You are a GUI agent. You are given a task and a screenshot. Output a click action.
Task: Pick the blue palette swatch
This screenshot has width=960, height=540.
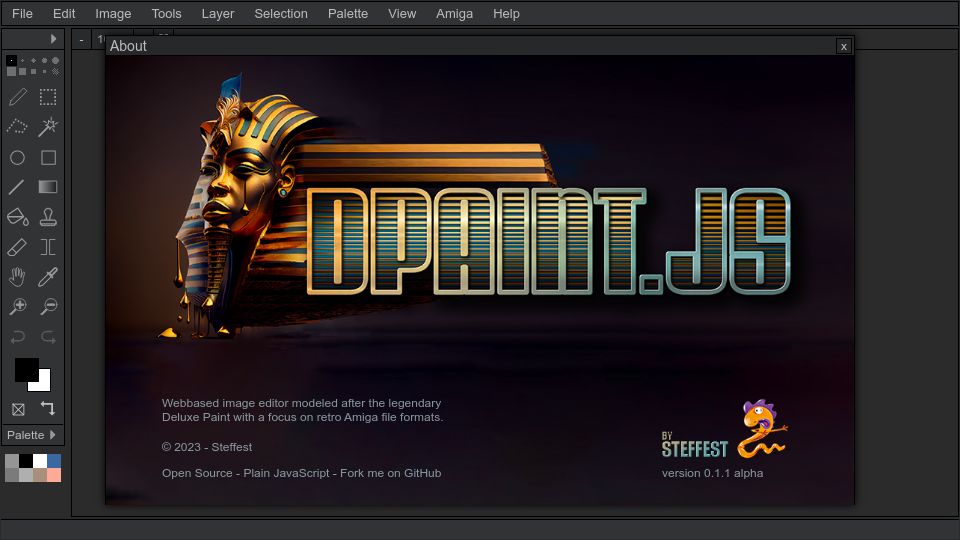[x=54, y=461]
